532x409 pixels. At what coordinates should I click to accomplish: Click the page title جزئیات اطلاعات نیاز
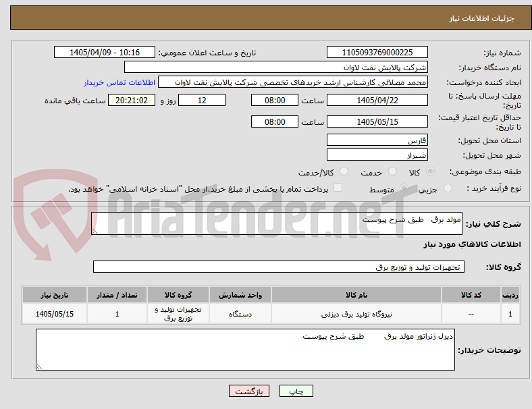pyautogui.click(x=482, y=18)
